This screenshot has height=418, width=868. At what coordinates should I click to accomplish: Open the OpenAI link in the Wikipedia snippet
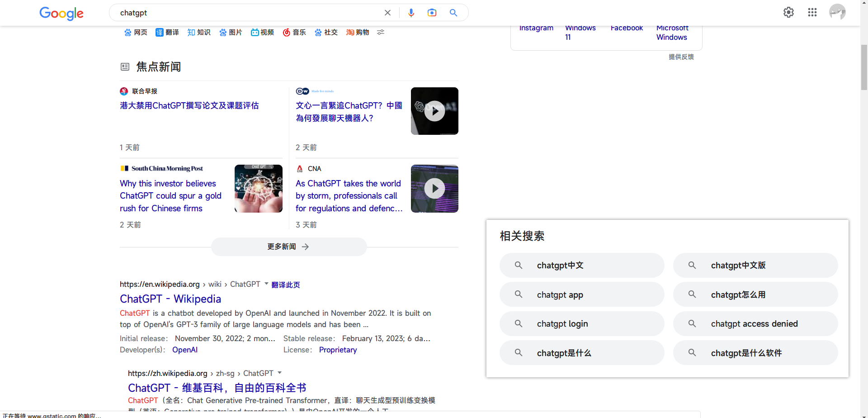point(185,350)
